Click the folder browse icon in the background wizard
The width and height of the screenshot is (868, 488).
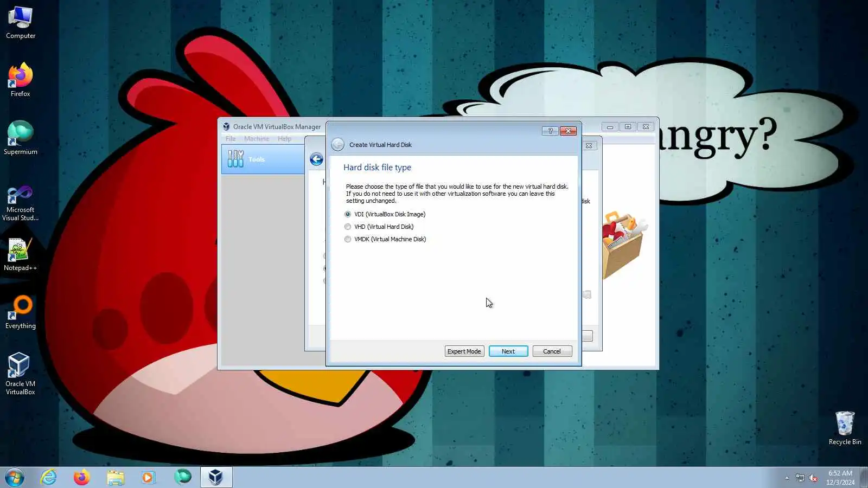coord(587,294)
